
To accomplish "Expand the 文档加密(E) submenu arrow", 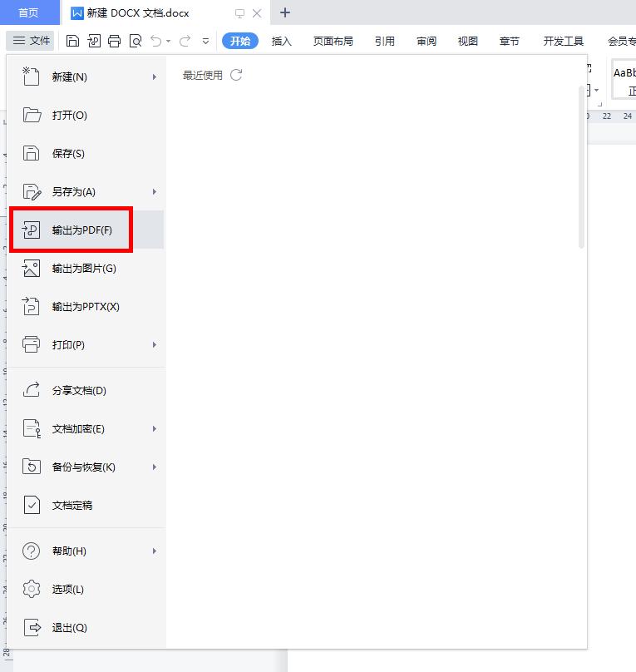I will tap(154, 428).
